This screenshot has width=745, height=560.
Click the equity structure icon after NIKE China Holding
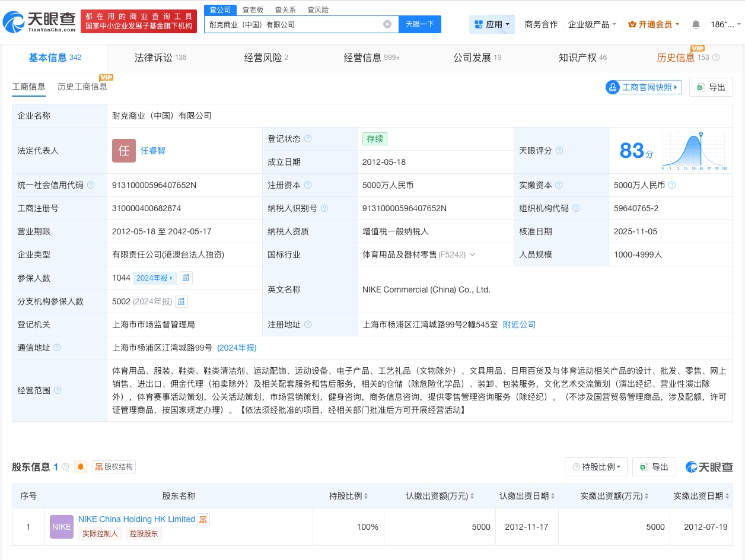click(x=203, y=520)
